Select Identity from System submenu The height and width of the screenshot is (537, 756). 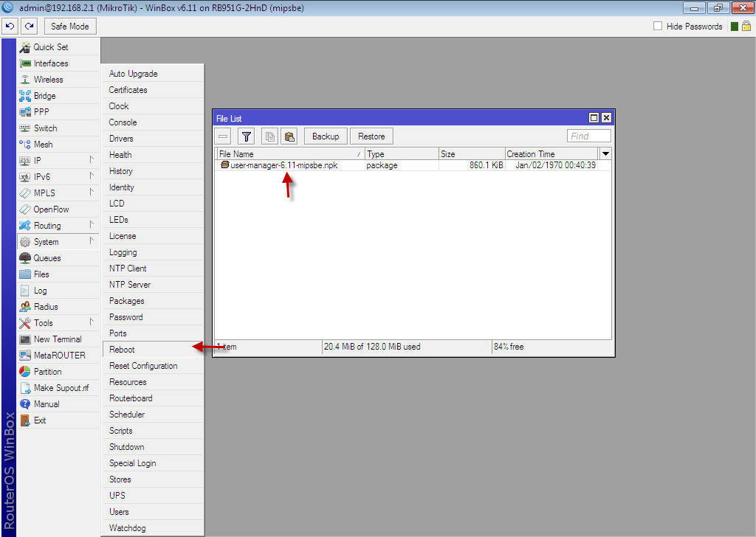(x=153, y=187)
